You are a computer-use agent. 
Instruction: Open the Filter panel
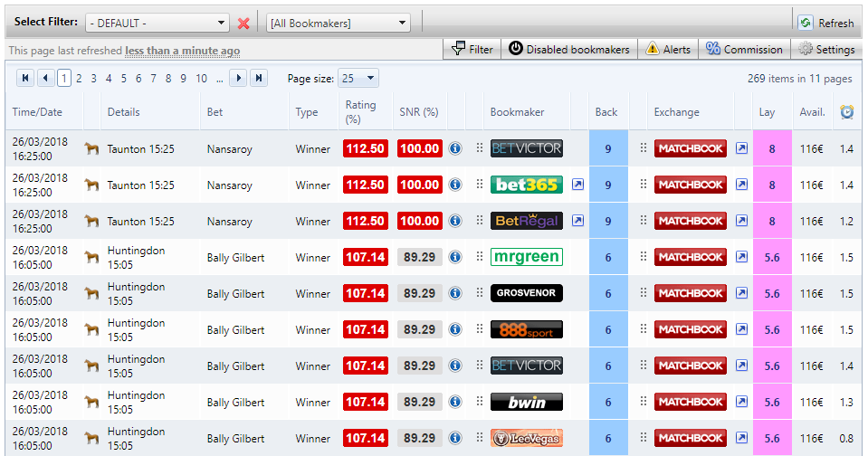[x=472, y=49]
